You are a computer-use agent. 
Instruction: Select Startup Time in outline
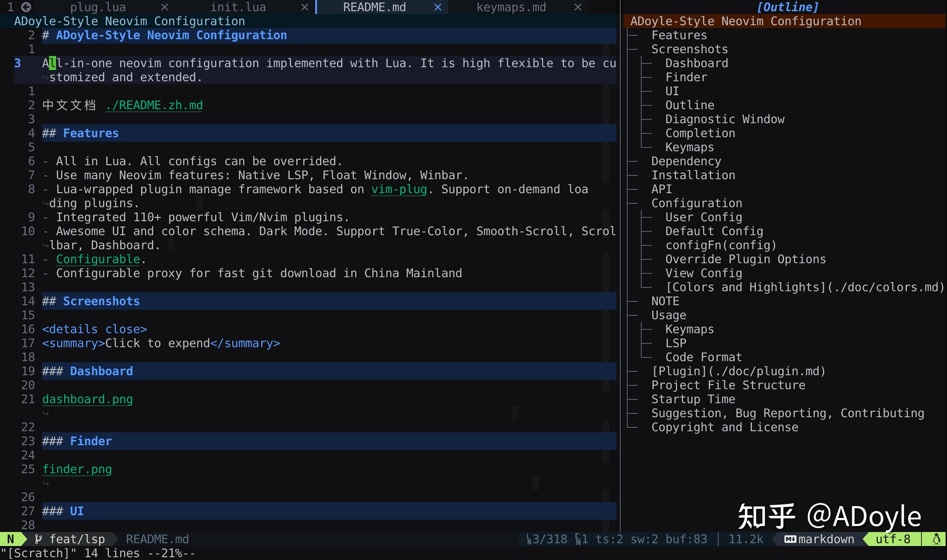[693, 399]
